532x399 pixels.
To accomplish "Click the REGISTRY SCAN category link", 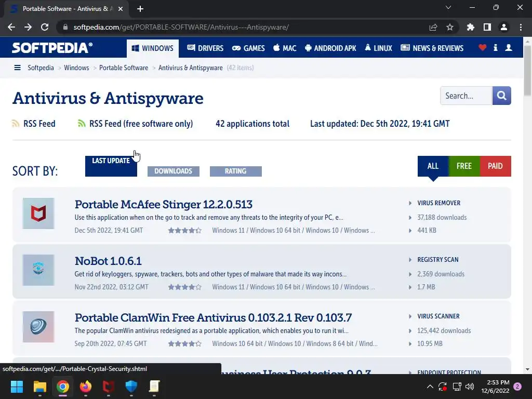I will point(437,260).
